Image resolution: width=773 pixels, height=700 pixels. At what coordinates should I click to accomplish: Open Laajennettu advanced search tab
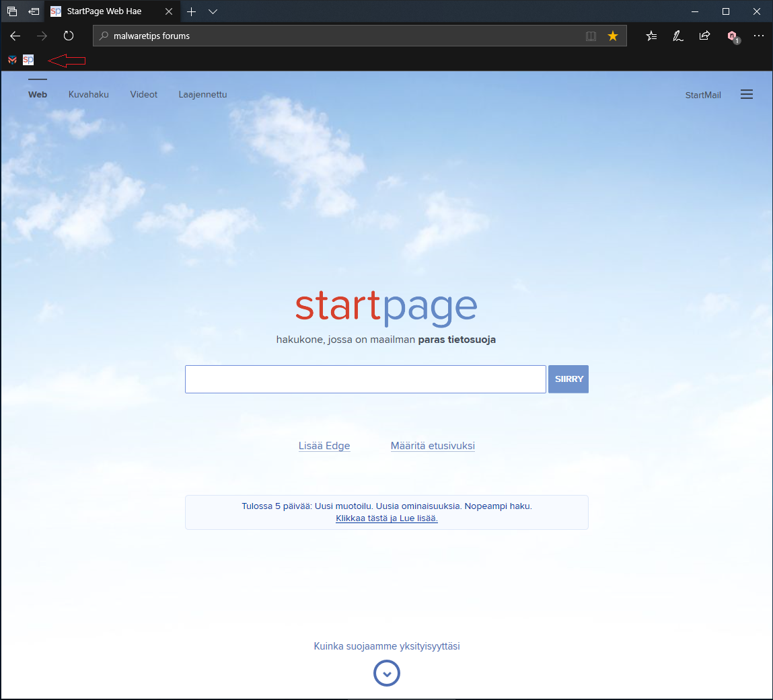(203, 95)
